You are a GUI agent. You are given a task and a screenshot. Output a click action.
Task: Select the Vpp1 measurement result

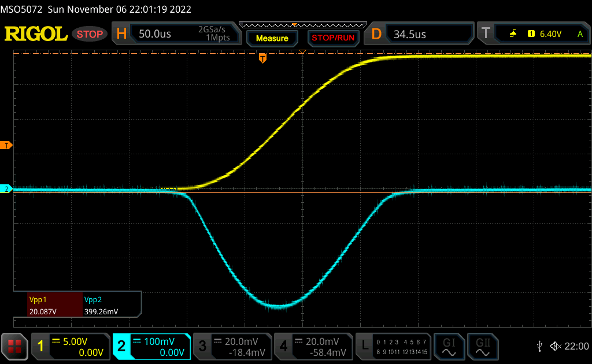[x=47, y=306]
